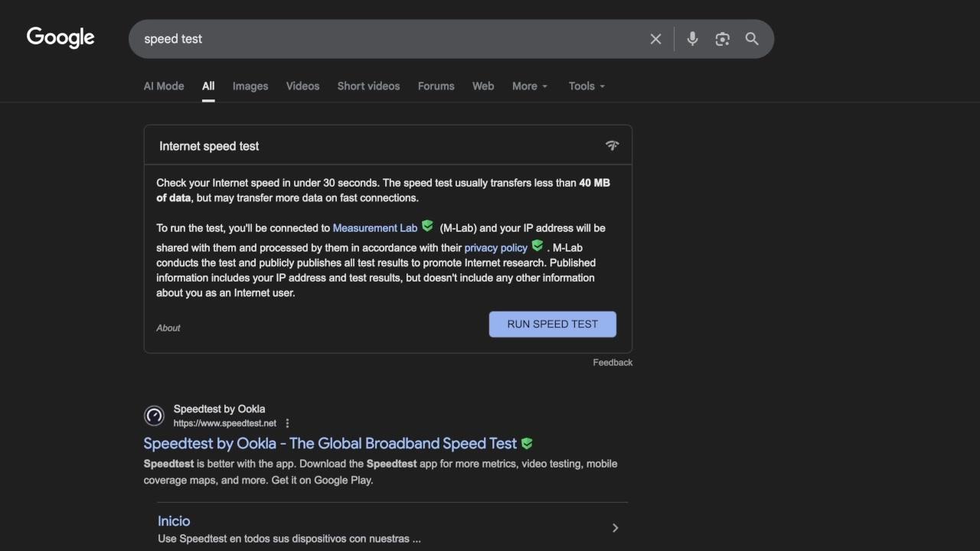The width and height of the screenshot is (980, 551).
Task: Click green shield beside privacy policy link
Action: point(537,246)
